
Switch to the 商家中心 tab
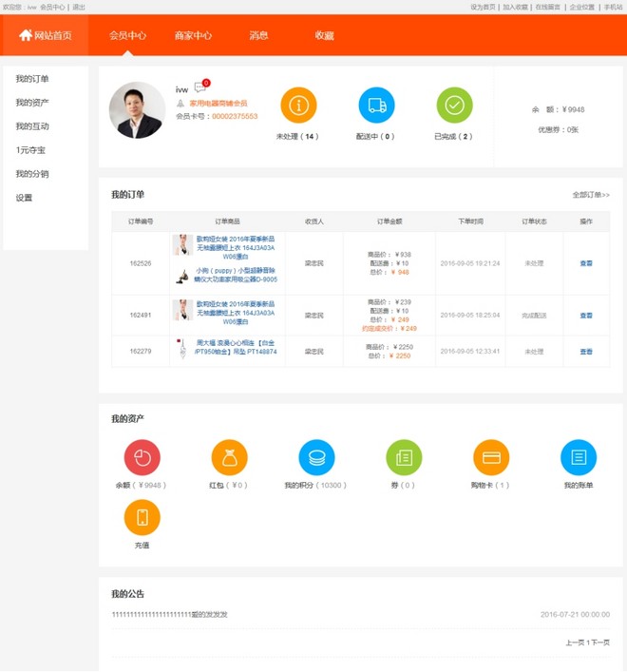click(x=193, y=36)
